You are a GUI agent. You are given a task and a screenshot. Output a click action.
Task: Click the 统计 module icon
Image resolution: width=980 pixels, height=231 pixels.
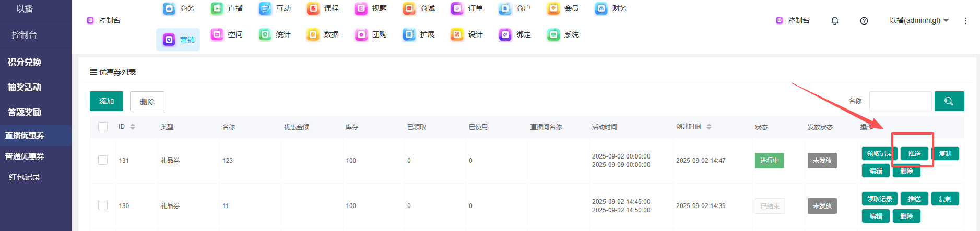265,35
